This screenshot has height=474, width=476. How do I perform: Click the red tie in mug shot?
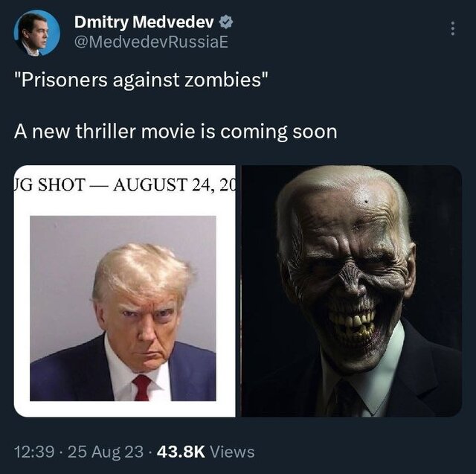(141, 388)
